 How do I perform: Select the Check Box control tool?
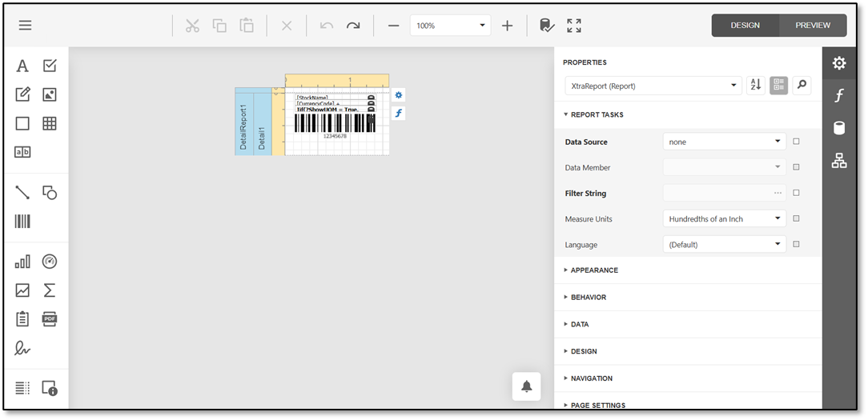pos(50,66)
